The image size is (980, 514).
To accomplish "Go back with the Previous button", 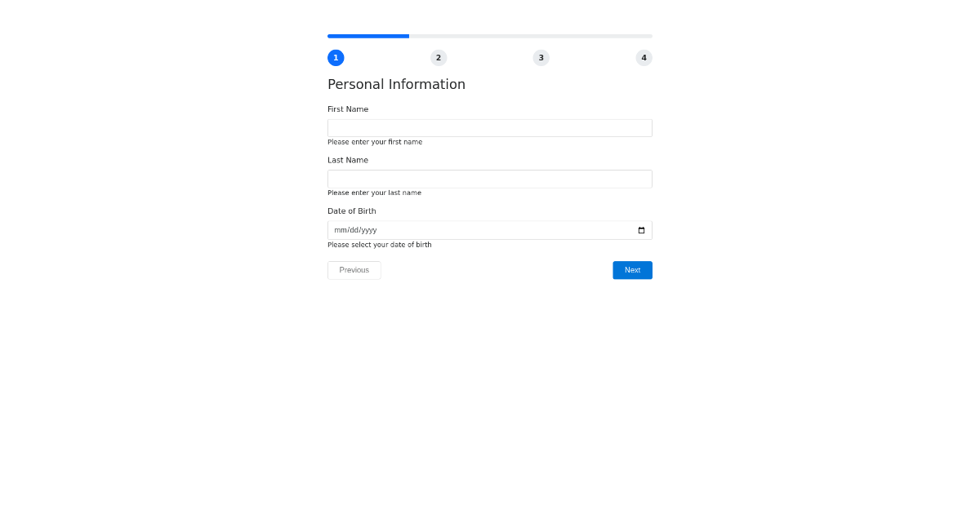I will click(x=354, y=270).
